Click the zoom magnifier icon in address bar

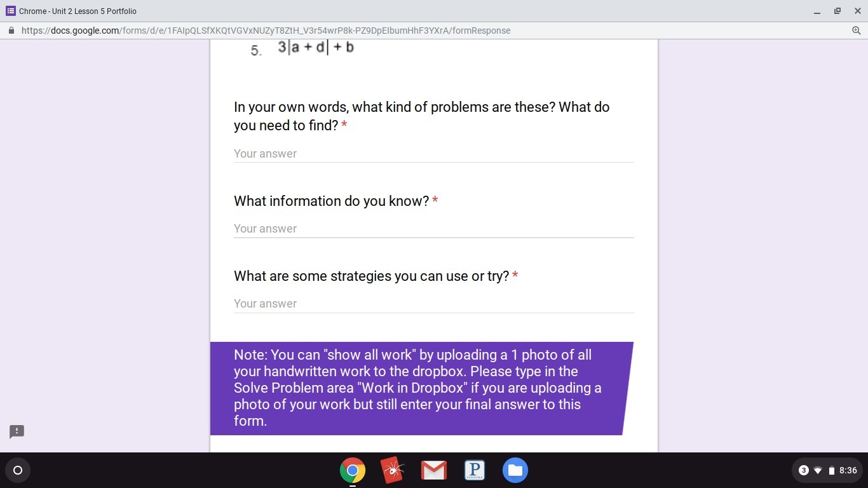coord(857,30)
